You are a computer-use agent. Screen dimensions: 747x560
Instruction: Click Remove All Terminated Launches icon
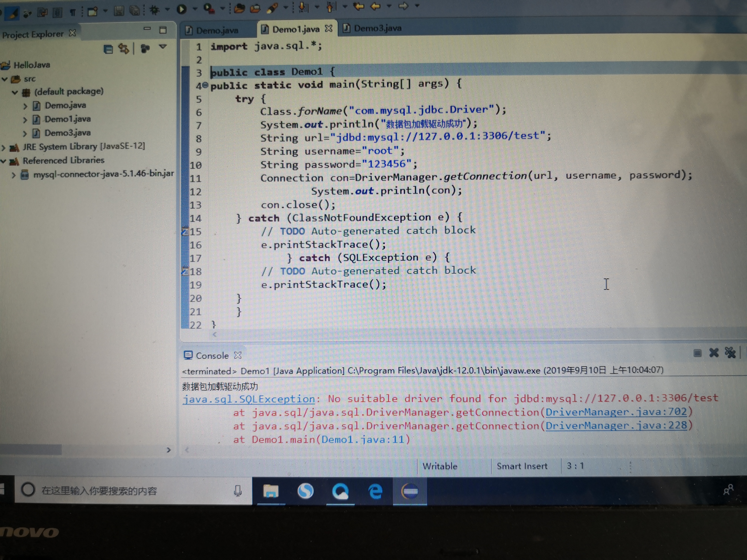click(730, 353)
